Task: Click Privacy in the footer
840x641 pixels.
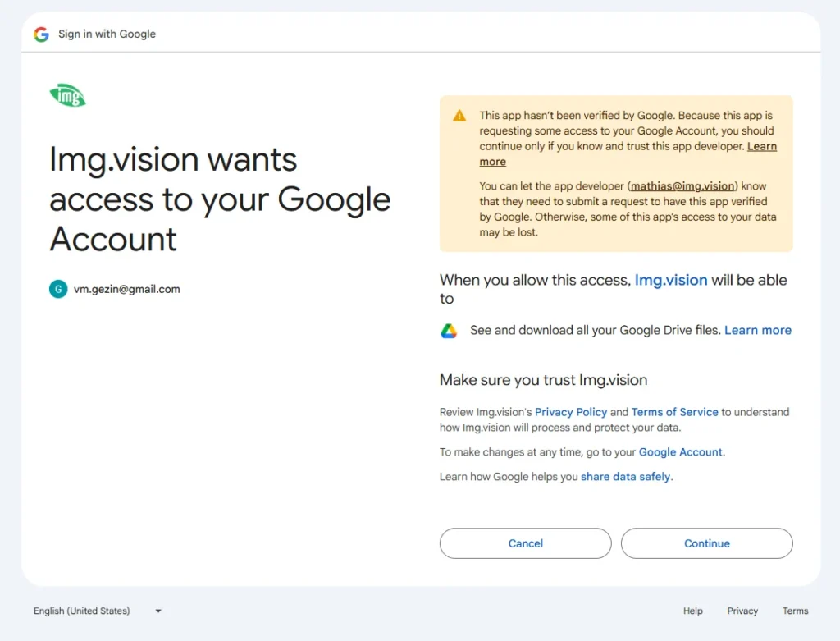Action: point(742,611)
